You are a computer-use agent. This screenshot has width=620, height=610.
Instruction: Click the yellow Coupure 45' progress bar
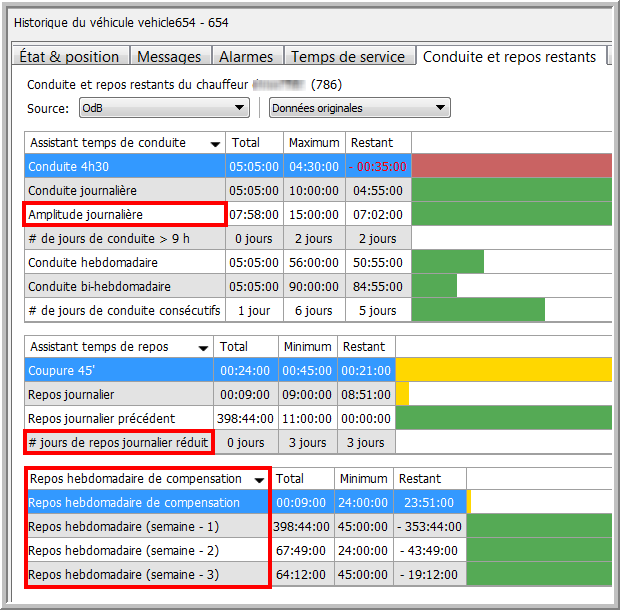pos(503,371)
